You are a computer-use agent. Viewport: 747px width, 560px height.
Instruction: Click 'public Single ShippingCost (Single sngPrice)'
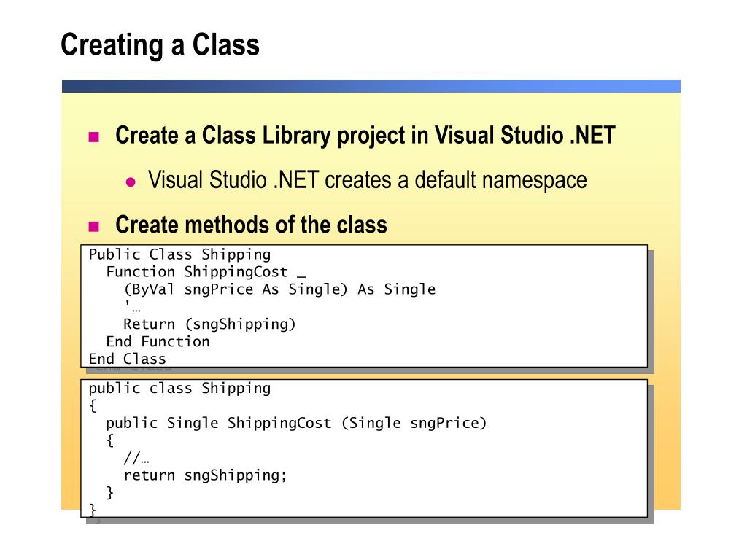296,424
